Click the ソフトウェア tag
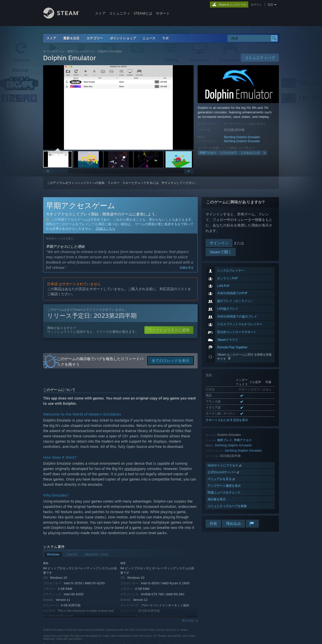Viewport: 322px width, 644px height. click(228, 153)
